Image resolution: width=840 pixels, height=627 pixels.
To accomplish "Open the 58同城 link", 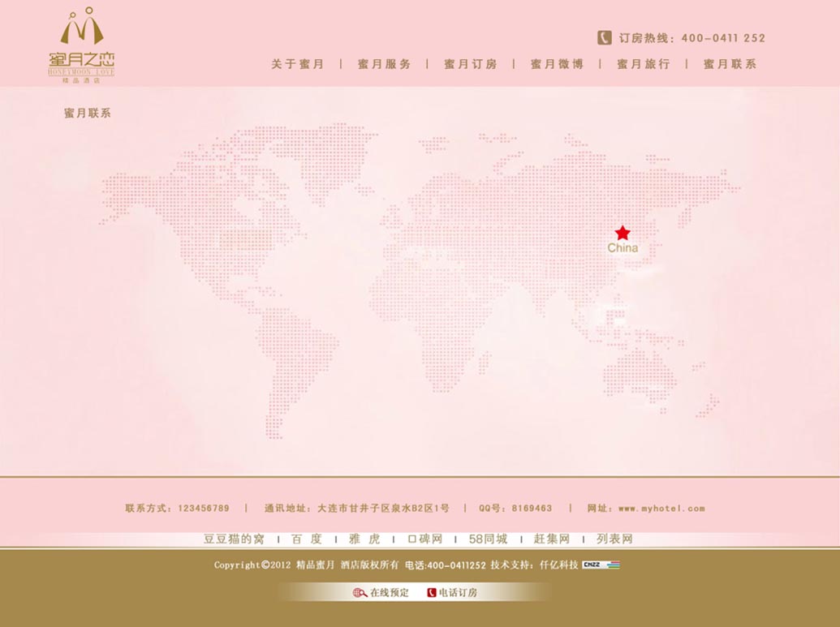I will [488, 539].
